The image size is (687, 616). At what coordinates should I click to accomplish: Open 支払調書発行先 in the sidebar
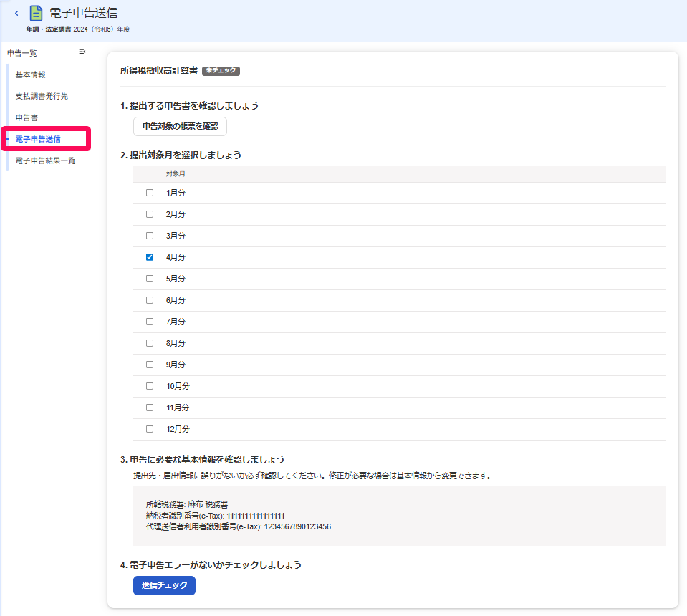click(x=42, y=96)
